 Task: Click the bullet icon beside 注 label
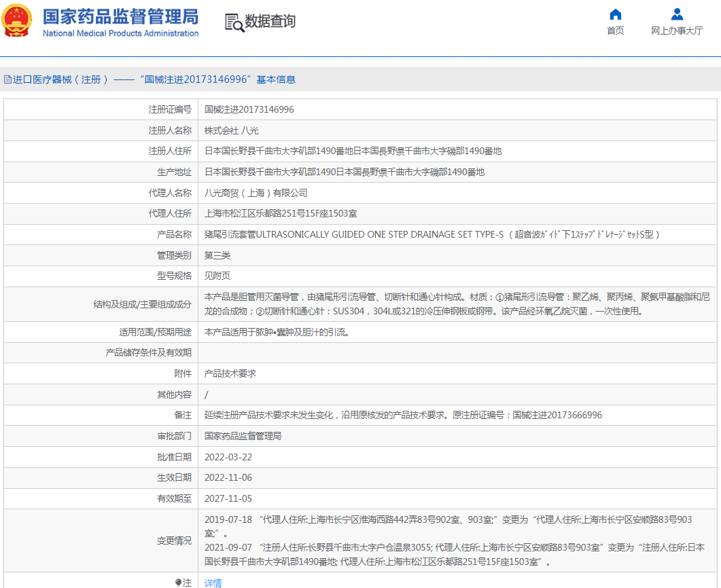pos(179,583)
